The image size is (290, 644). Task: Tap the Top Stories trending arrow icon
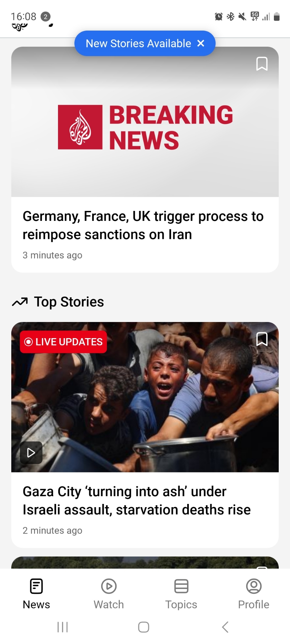pyautogui.click(x=20, y=302)
